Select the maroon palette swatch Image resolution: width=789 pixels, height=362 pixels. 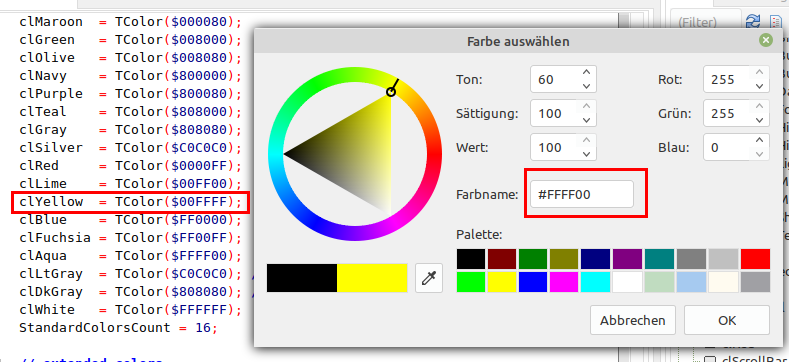pyautogui.click(x=502, y=259)
